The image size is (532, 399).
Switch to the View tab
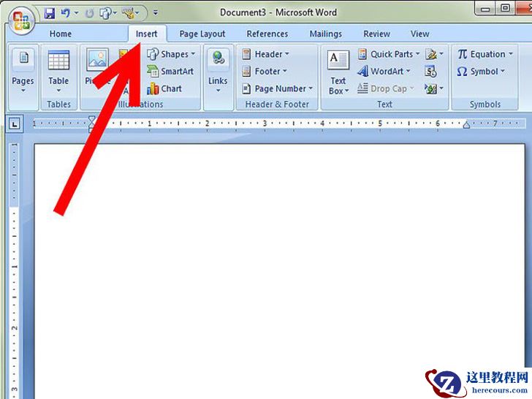click(419, 34)
